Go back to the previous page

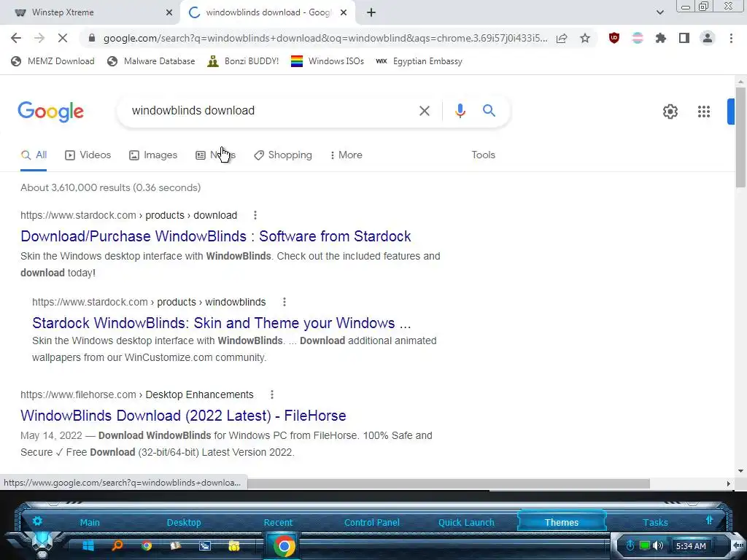click(x=16, y=38)
